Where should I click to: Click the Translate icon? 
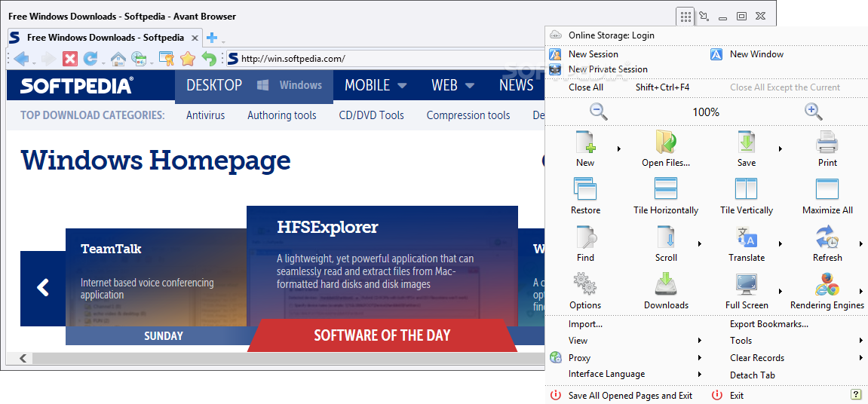tap(747, 237)
